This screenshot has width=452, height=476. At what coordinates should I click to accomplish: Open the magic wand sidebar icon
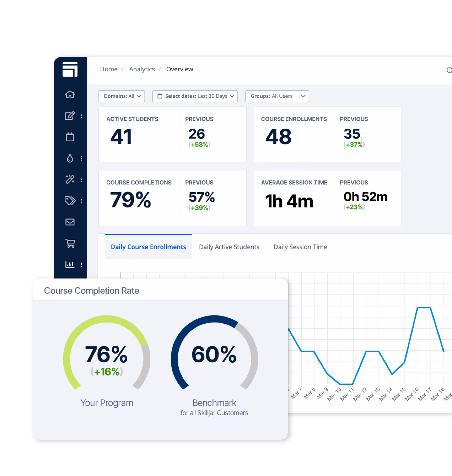click(x=70, y=179)
